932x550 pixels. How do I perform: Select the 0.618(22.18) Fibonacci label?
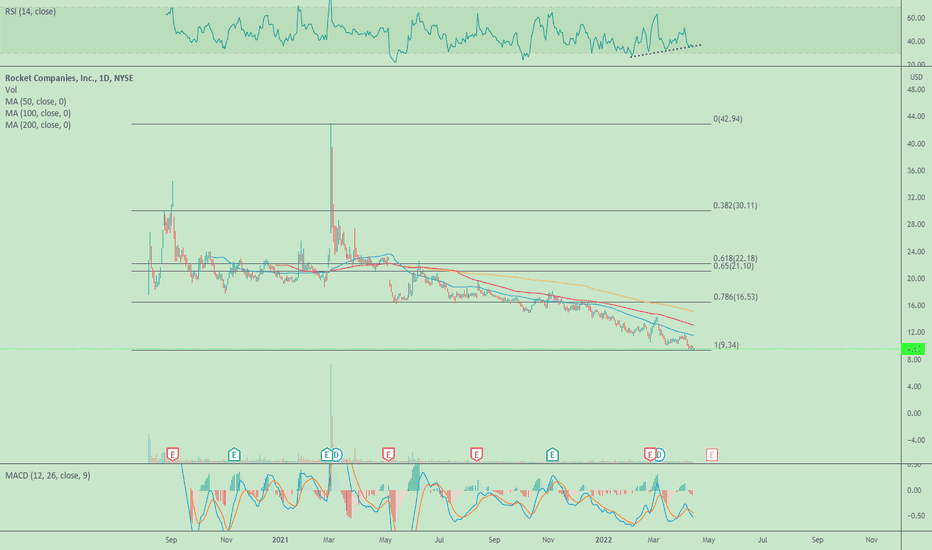[735, 259]
